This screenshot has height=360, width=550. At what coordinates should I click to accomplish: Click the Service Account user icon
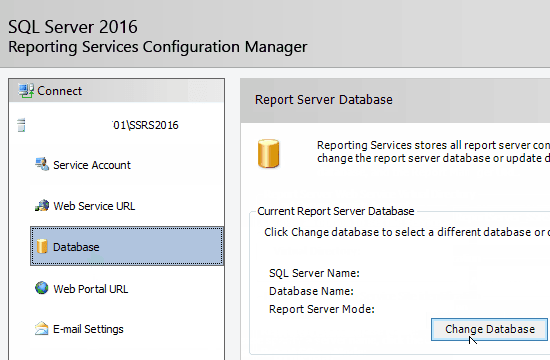[42, 164]
